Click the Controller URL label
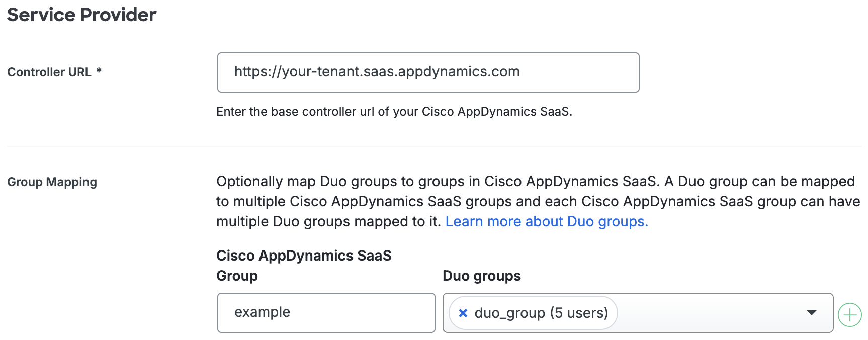Screen dimensions: 868x340 (49, 72)
